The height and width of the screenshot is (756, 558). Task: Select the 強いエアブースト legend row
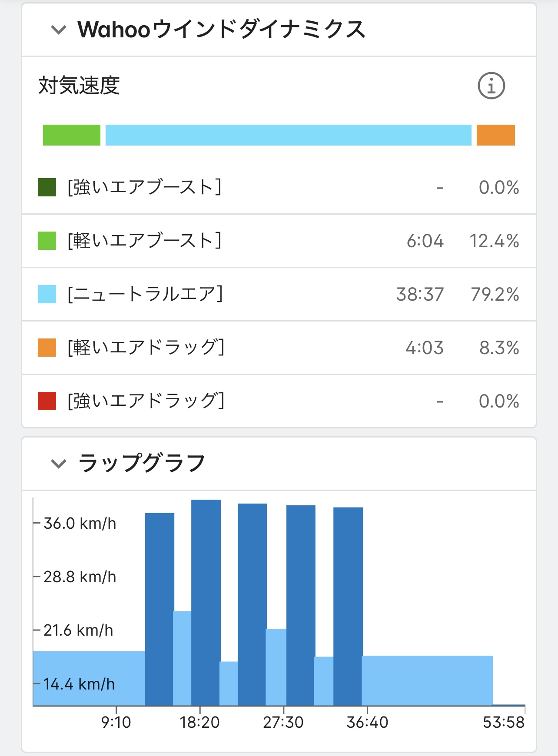(x=279, y=188)
